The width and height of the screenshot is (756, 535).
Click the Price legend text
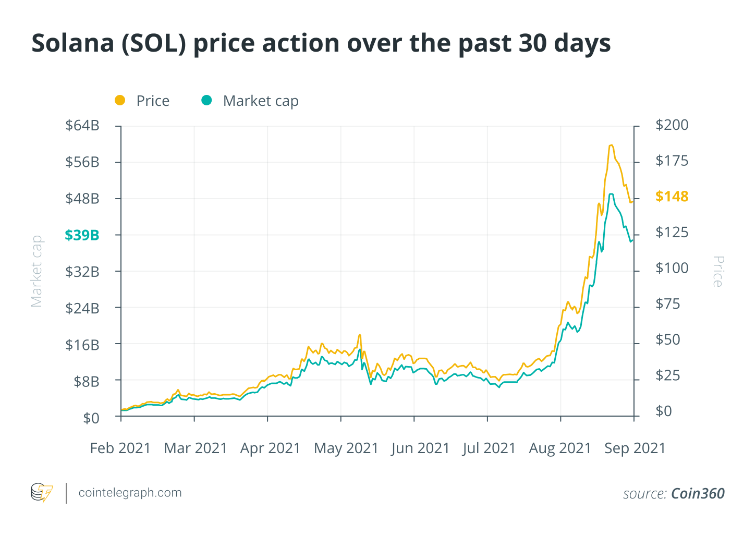(153, 101)
